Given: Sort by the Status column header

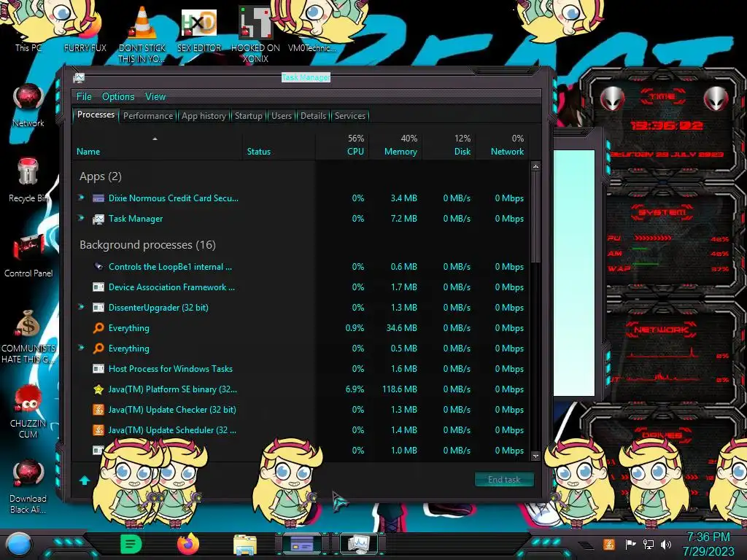Looking at the screenshot, I should pyautogui.click(x=279, y=145).
